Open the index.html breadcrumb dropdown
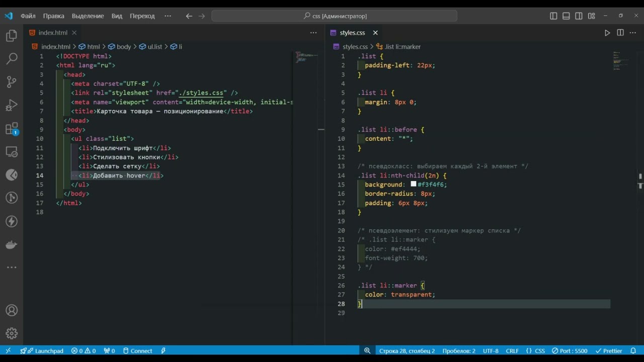644x362 pixels. click(x=51, y=47)
